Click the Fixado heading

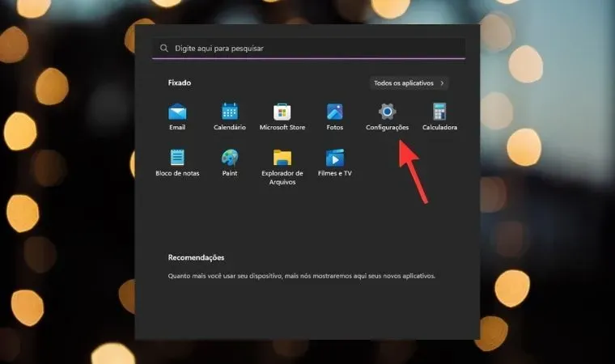[180, 83]
